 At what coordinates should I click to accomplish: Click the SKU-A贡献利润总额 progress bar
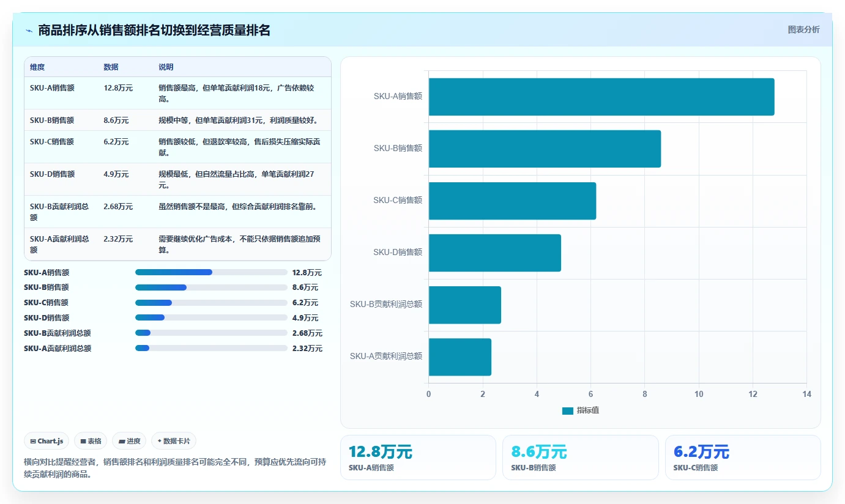point(211,348)
